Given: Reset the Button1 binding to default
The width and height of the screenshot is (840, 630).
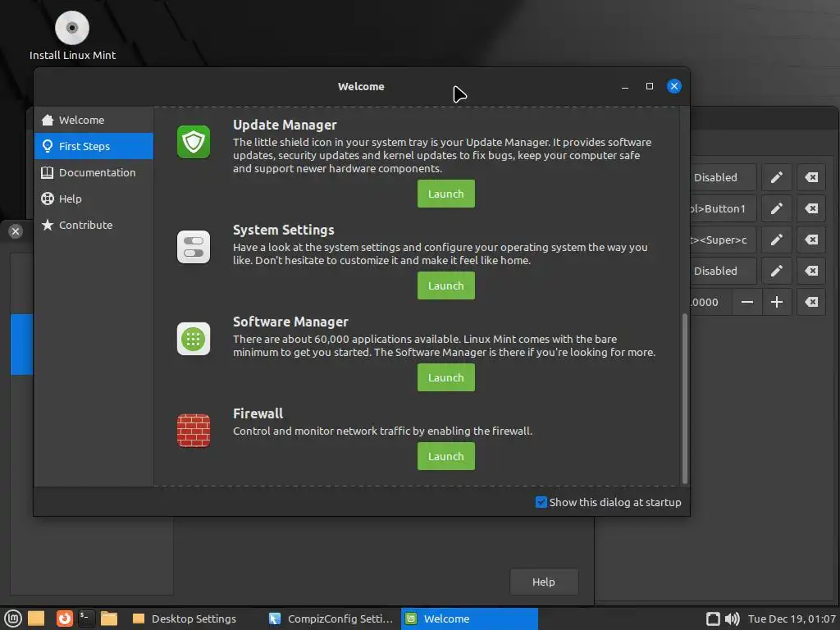Looking at the screenshot, I should pos(811,208).
